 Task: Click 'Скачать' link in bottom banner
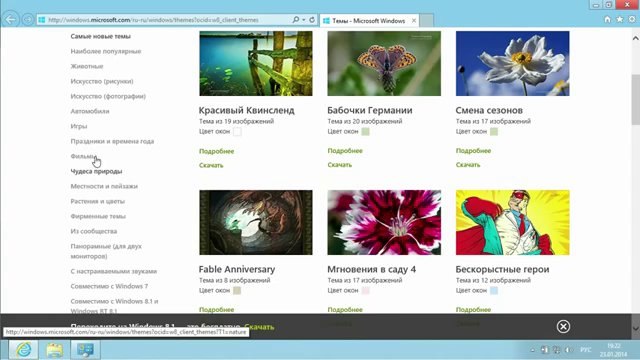[x=259, y=327]
